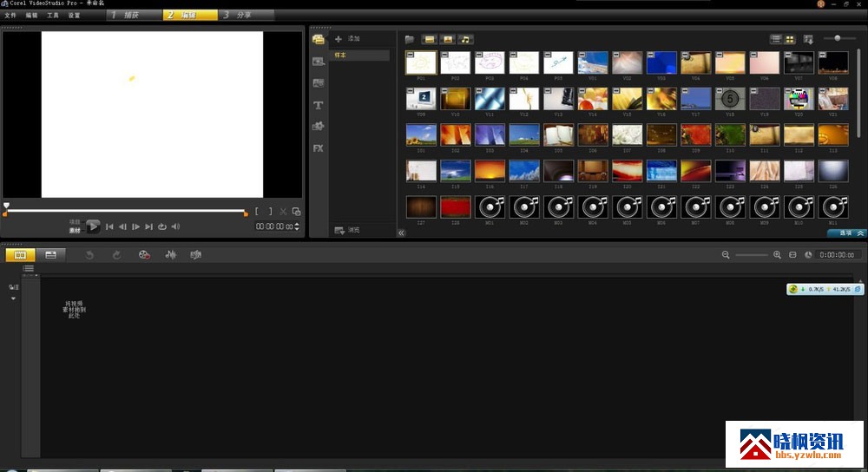Open the Title (T) library panel
Image resolution: width=868 pixels, height=472 pixels.
(319, 105)
